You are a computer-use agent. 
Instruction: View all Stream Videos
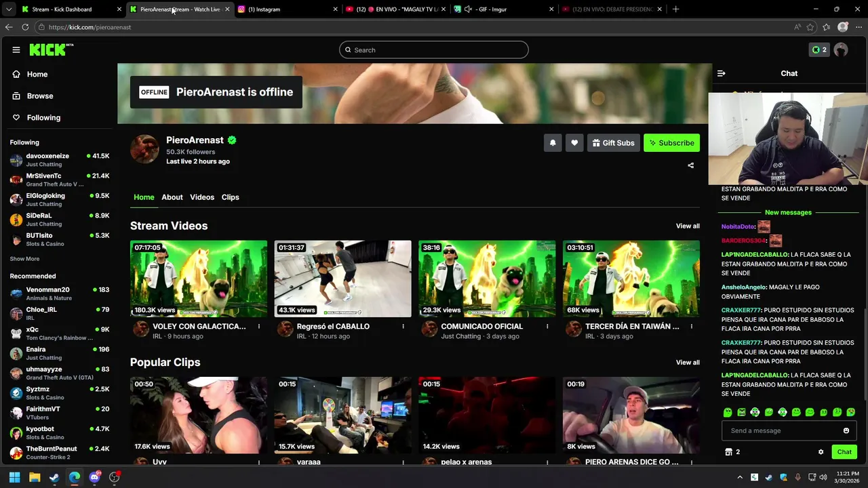point(688,226)
